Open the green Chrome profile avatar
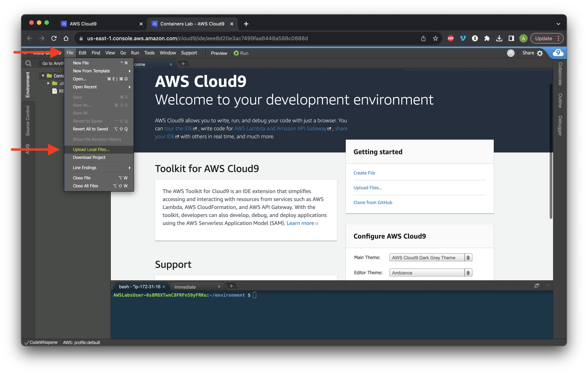 pyautogui.click(x=523, y=38)
